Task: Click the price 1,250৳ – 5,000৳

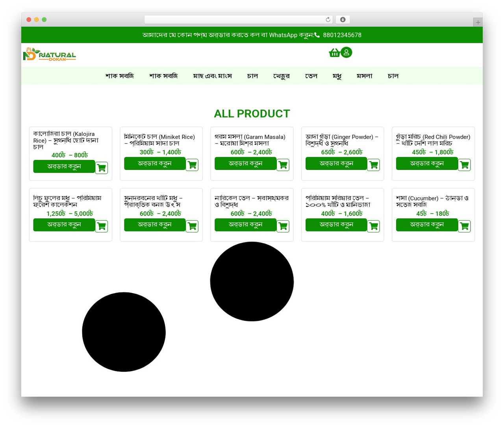Action: [70, 213]
